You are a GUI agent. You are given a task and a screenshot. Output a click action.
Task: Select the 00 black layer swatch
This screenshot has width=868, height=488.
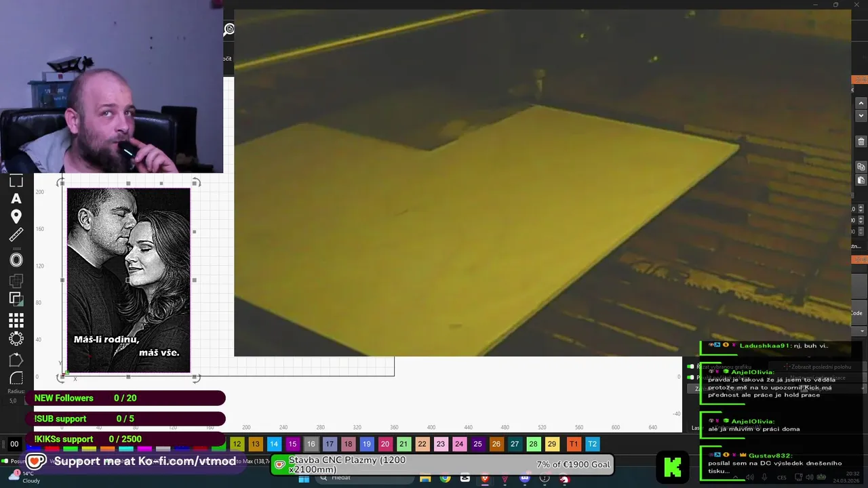pyautogui.click(x=15, y=445)
